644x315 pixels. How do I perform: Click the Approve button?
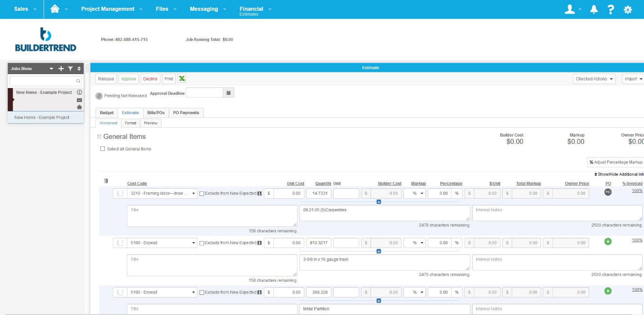tap(129, 79)
